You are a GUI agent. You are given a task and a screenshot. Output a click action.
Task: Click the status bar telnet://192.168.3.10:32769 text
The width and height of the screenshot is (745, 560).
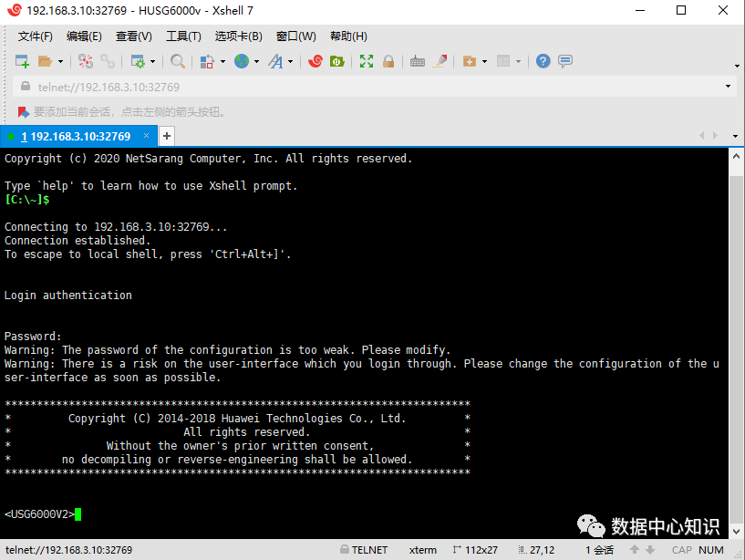(69, 550)
